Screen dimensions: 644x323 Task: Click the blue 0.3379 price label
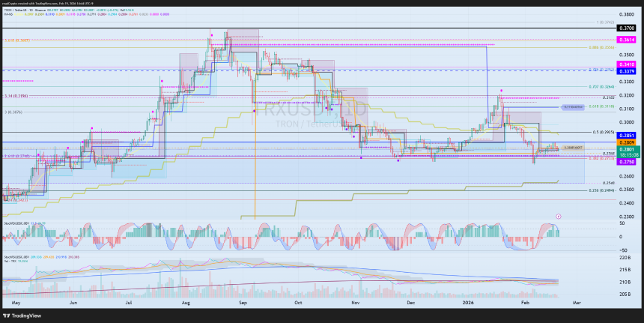pyautogui.click(x=626, y=71)
